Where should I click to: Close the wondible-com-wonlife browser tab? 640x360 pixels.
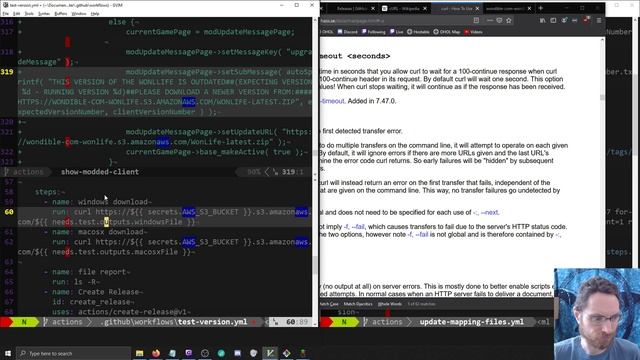coord(529,8)
